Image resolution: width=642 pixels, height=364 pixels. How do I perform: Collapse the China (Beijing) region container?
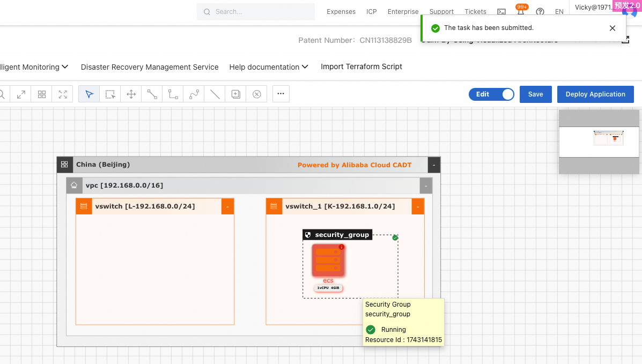[x=433, y=165]
